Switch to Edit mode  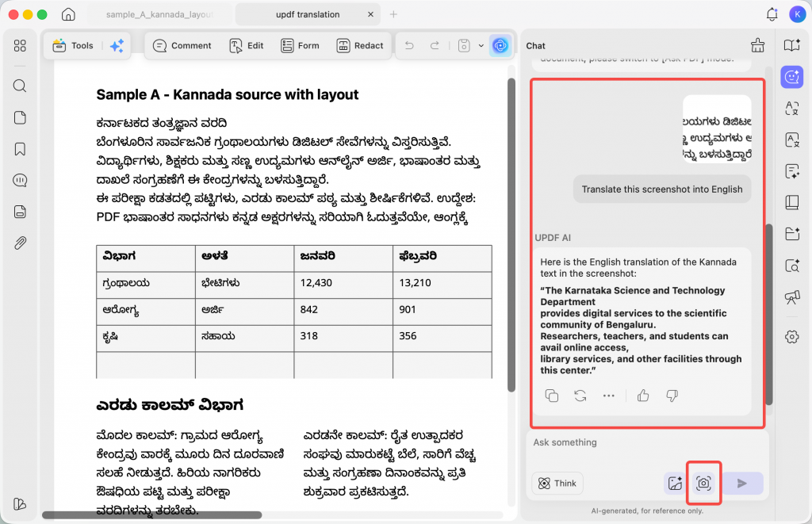247,45
